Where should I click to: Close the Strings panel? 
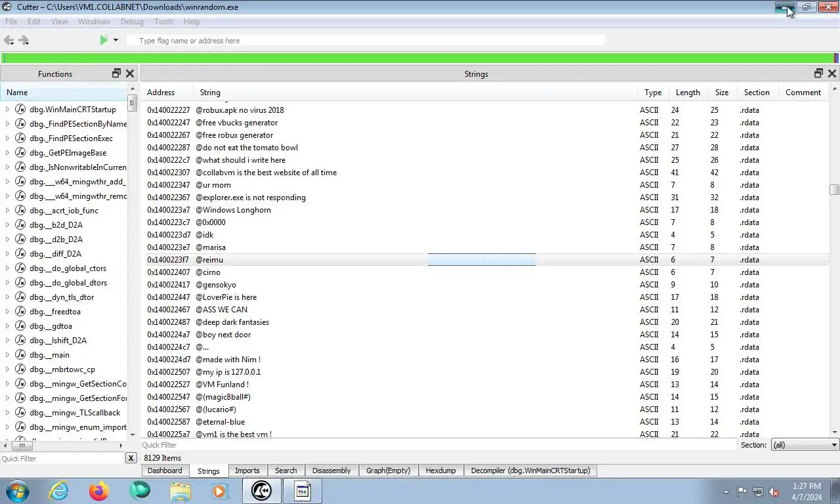coord(832,73)
